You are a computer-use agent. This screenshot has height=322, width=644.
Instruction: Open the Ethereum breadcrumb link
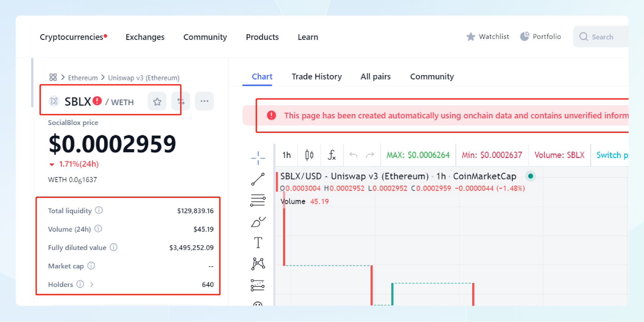(x=83, y=78)
